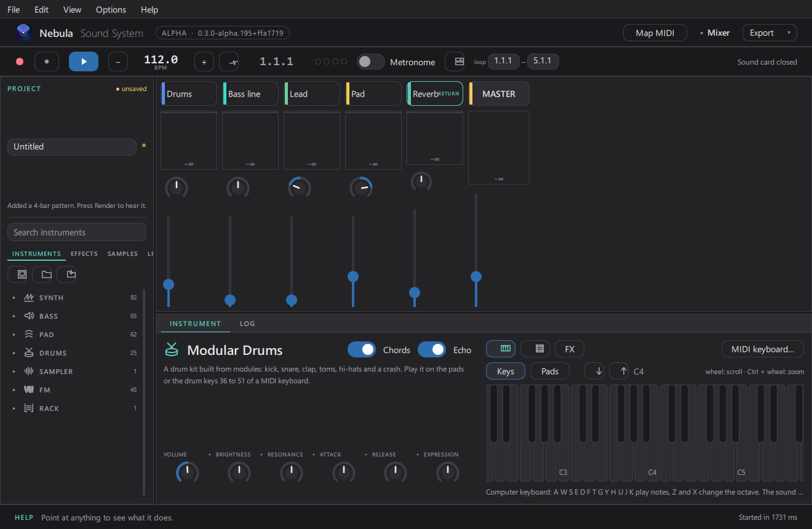Screen dimensions: 812x529
Task: Click the piano keyboard view icon
Action: tap(501, 349)
